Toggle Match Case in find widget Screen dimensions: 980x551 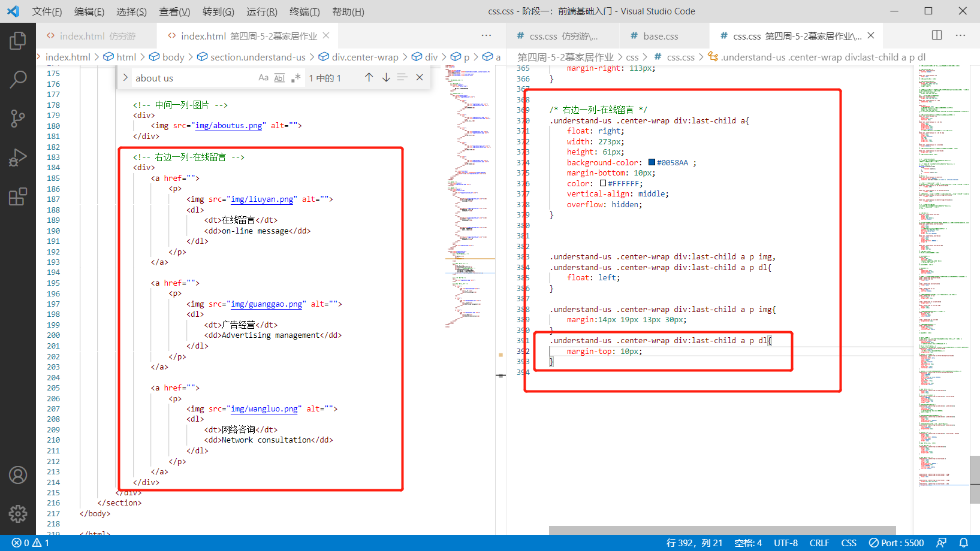coord(264,78)
